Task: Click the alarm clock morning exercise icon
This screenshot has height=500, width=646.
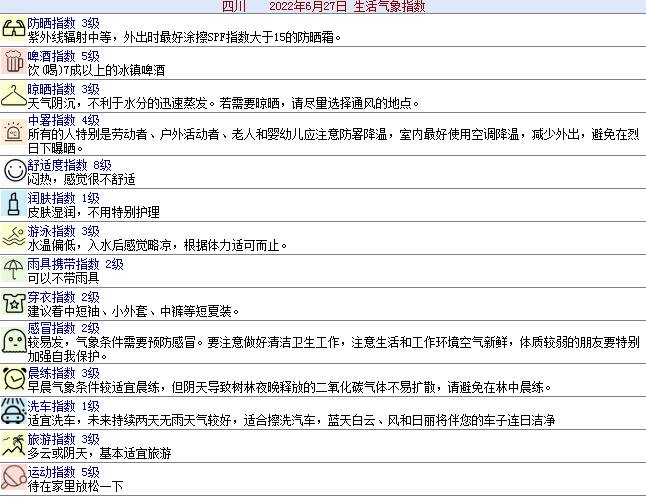Action: point(13,379)
